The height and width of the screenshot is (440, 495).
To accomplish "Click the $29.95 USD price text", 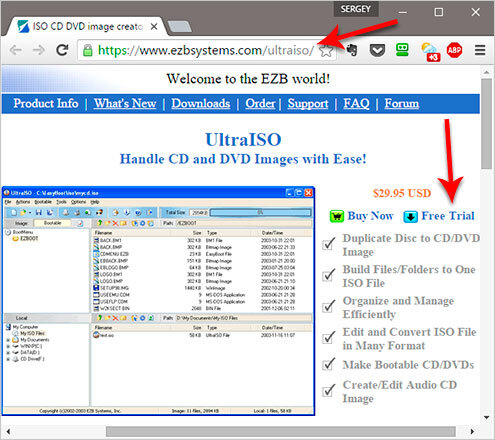I will [402, 193].
